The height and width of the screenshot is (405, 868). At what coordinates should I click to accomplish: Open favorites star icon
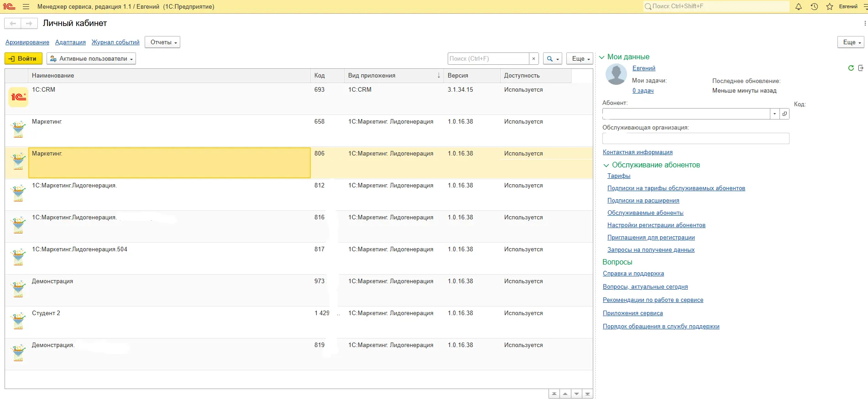point(830,7)
